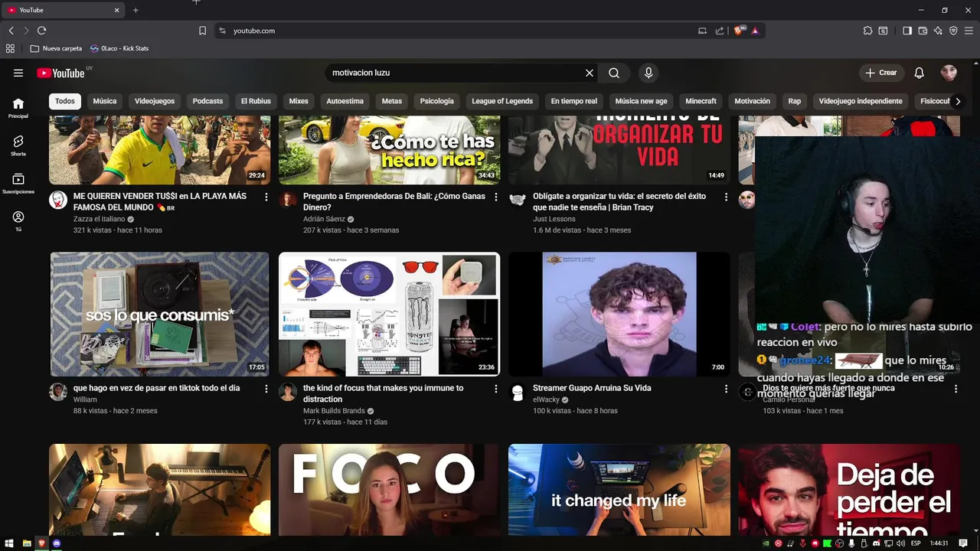Go to YouTube home via logo
The width and height of the screenshot is (980, 551).
pos(60,73)
